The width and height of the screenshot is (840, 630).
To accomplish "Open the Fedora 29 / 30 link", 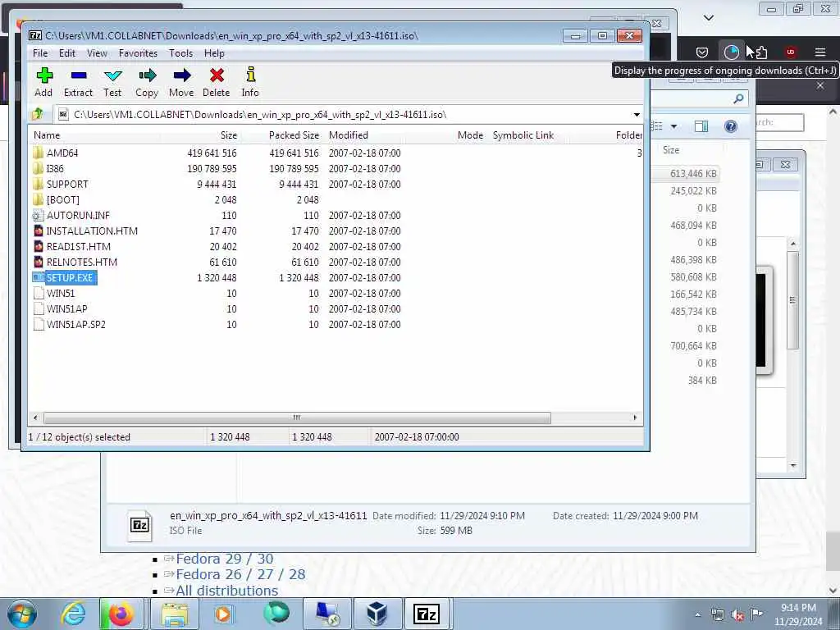I will [225, 559].
